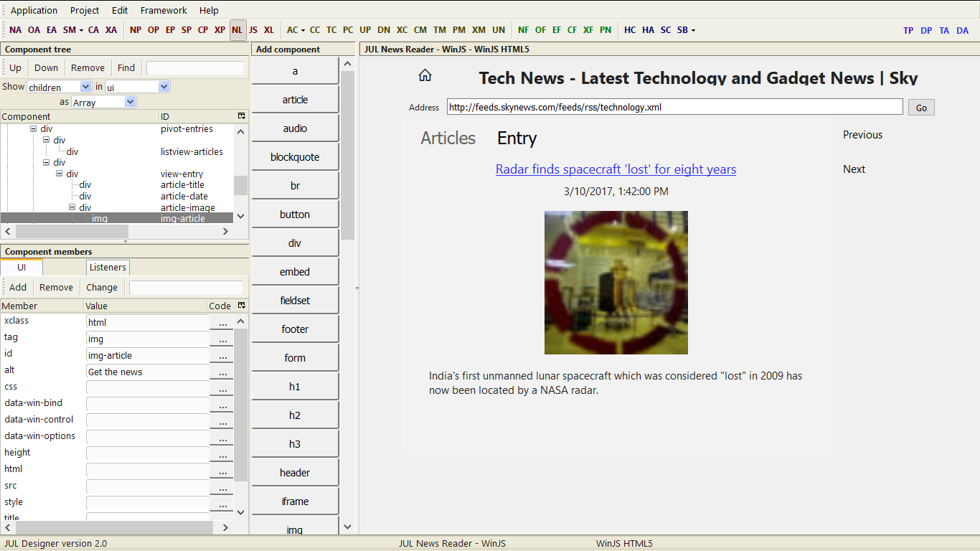This screenshot has height=551, width=980.
Task: Click the XM toolbar icon
Action: pos(479,30)
